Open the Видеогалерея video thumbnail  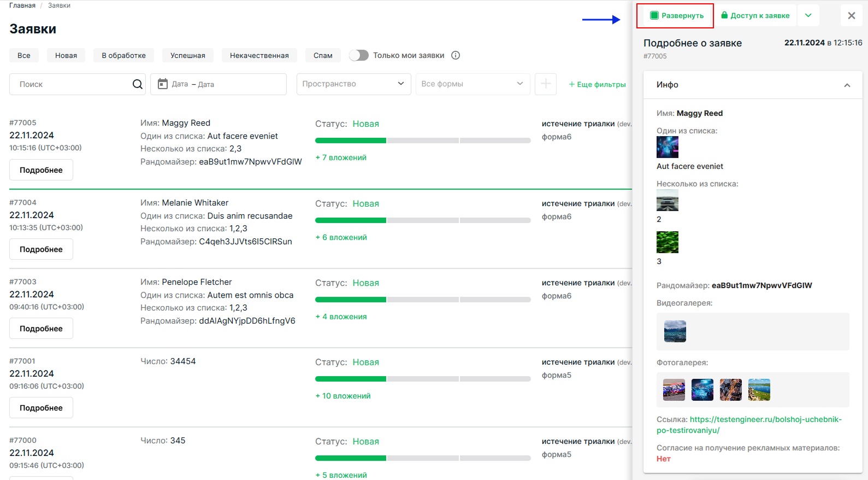point(675,331)
